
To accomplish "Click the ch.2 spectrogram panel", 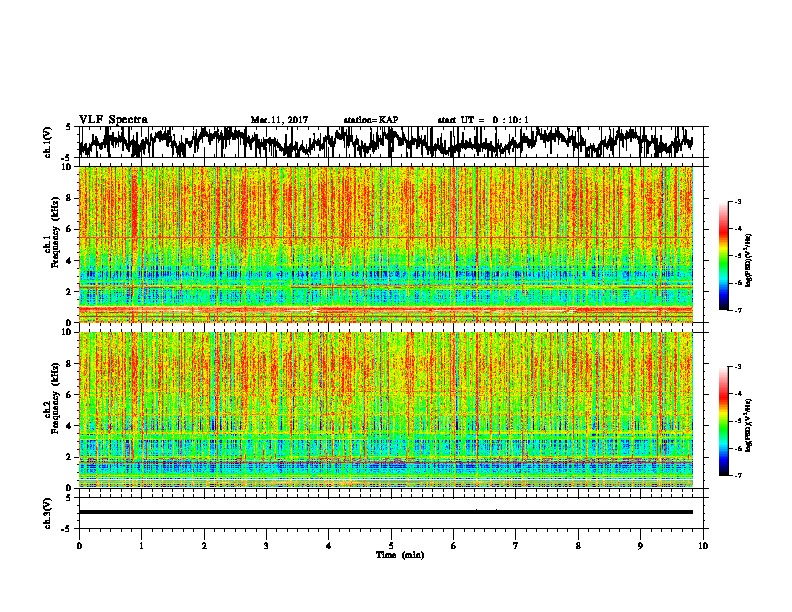I will pos(386,410).
